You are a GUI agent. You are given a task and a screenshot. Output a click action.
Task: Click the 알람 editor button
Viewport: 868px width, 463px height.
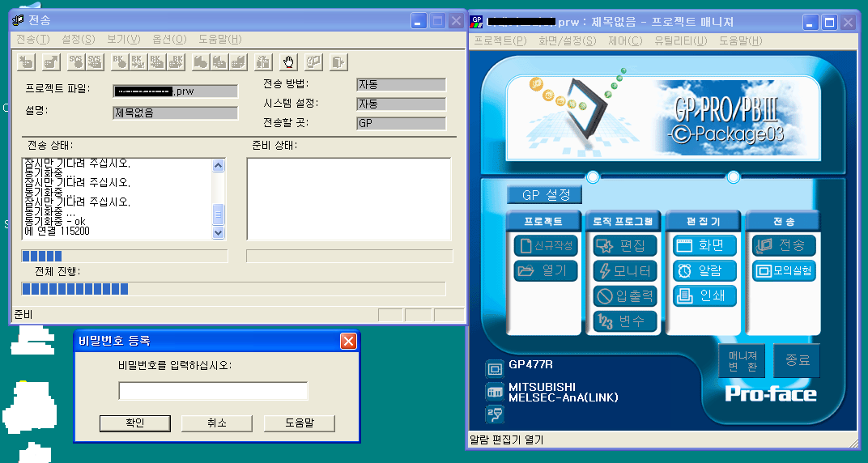pyautogui.click(x=704, y=270)
